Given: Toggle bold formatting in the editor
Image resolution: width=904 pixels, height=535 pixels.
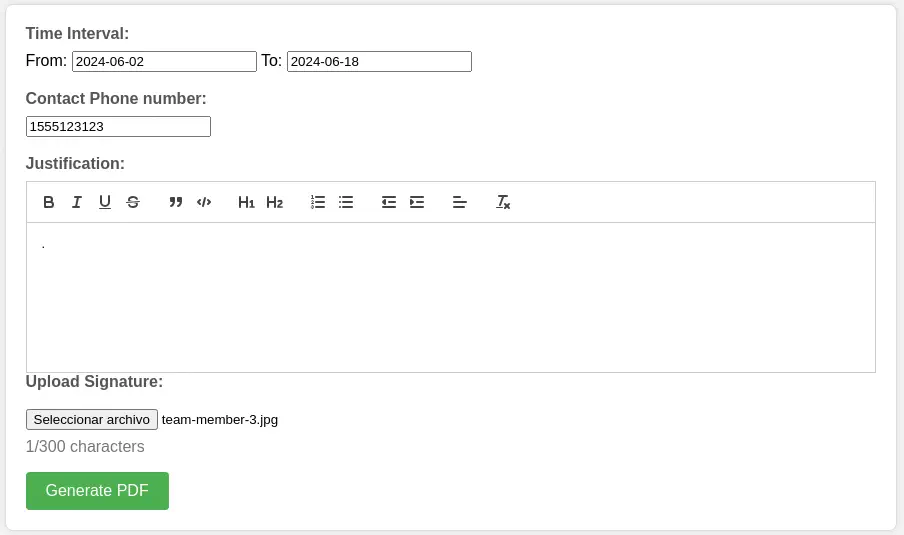Looking at the screenshot, I should pos(49,202).
